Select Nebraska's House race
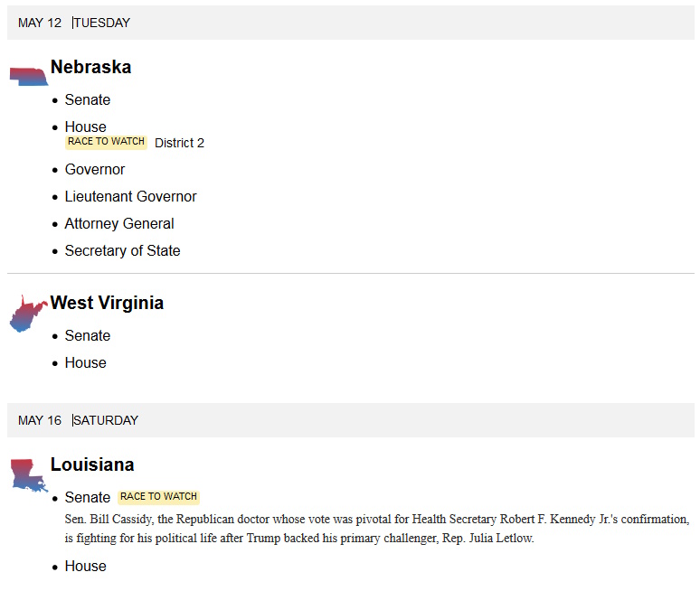The width and height of the screenshot is (700, 591). (x=86, y=127)
